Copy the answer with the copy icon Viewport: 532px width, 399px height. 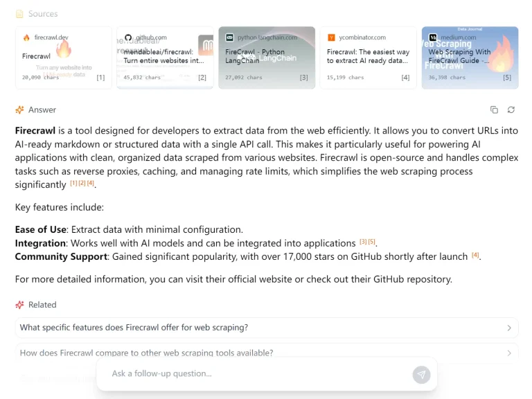494,109
